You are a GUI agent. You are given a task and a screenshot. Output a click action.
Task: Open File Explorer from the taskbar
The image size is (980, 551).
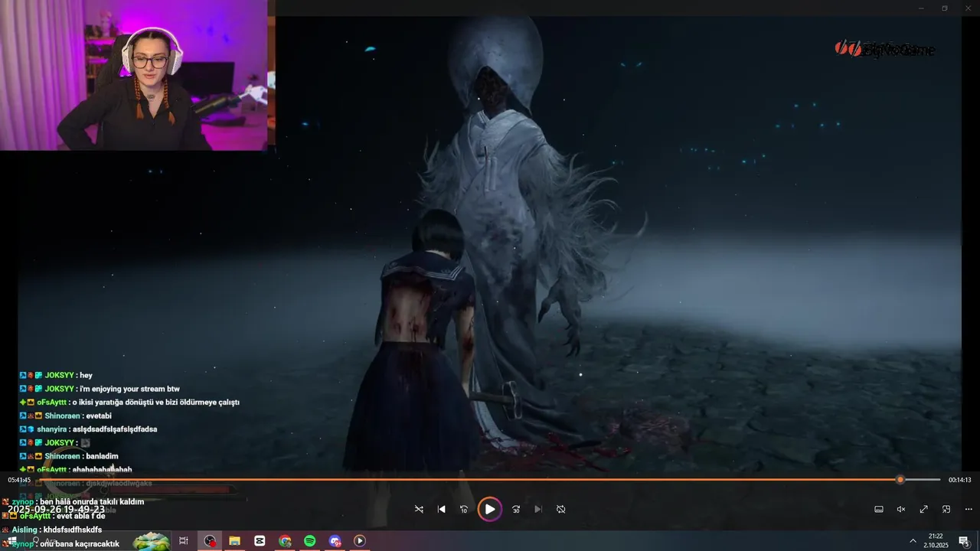click(235, 541)
